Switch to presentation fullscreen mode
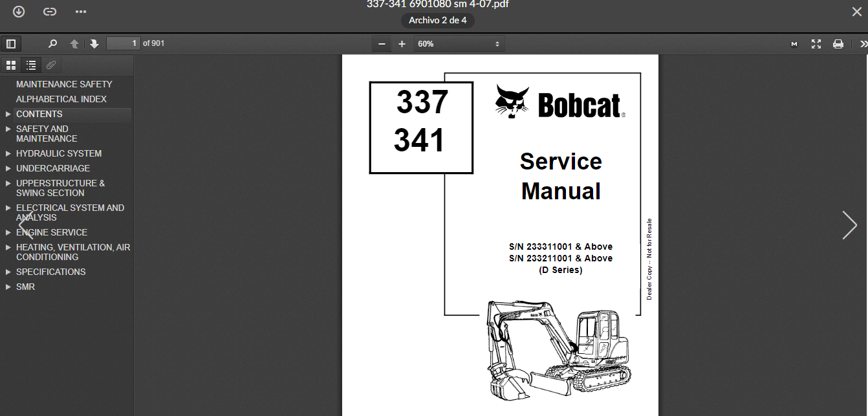Image resolution: width=868 pixels, height=416 pixels. (816, 44)
